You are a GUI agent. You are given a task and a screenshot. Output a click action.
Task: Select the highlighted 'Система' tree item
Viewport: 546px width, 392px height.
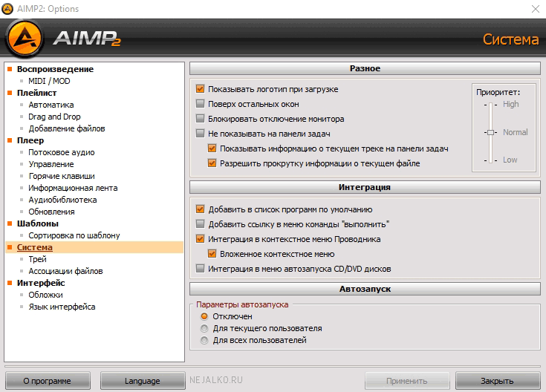tap(34, 247)
